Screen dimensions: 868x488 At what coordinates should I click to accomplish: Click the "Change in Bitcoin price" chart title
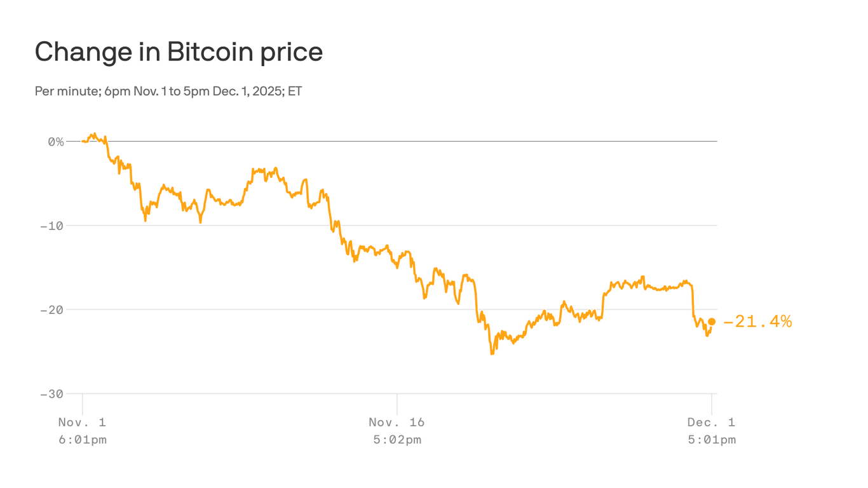tap(179, 52)
